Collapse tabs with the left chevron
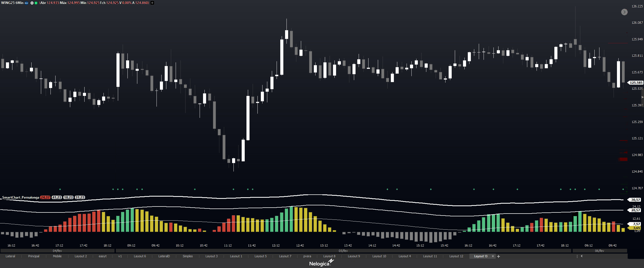Screen dimensions: 644x268 (x=581, y=256)
